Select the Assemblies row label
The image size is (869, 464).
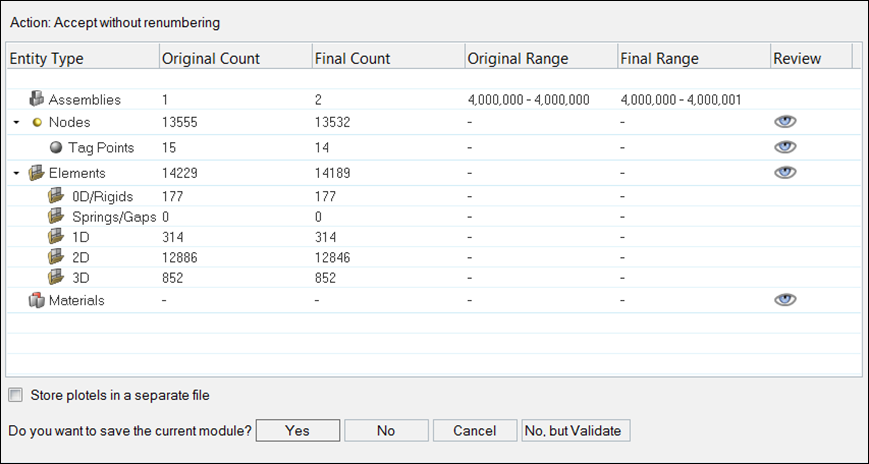(x=84, y=100)
